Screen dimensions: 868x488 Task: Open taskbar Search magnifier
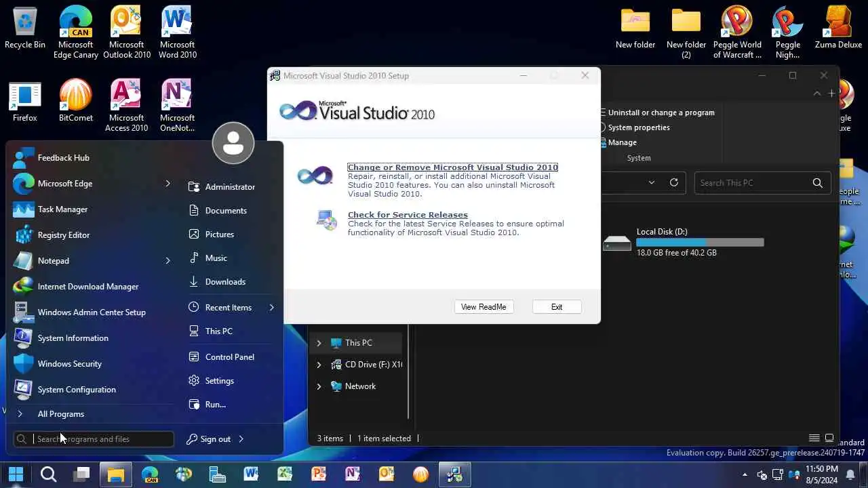(48, 474)
